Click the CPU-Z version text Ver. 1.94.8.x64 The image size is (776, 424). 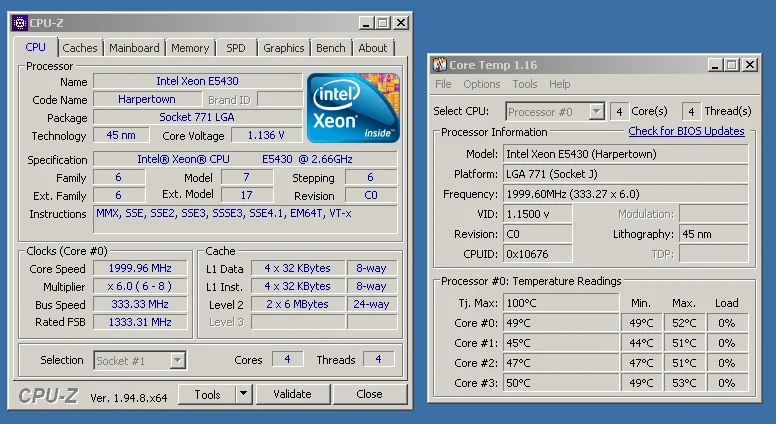click(x=129, y=398)
